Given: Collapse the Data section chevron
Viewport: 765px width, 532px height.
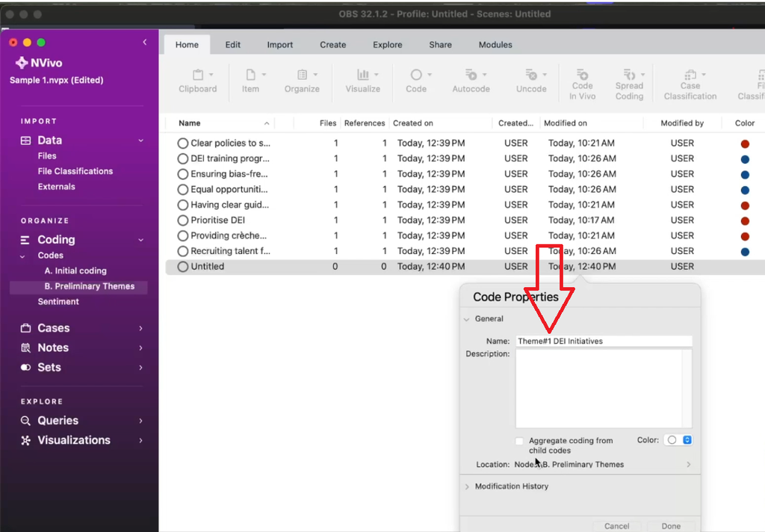Looking at the screenshot, I should [x=140, y=140].
